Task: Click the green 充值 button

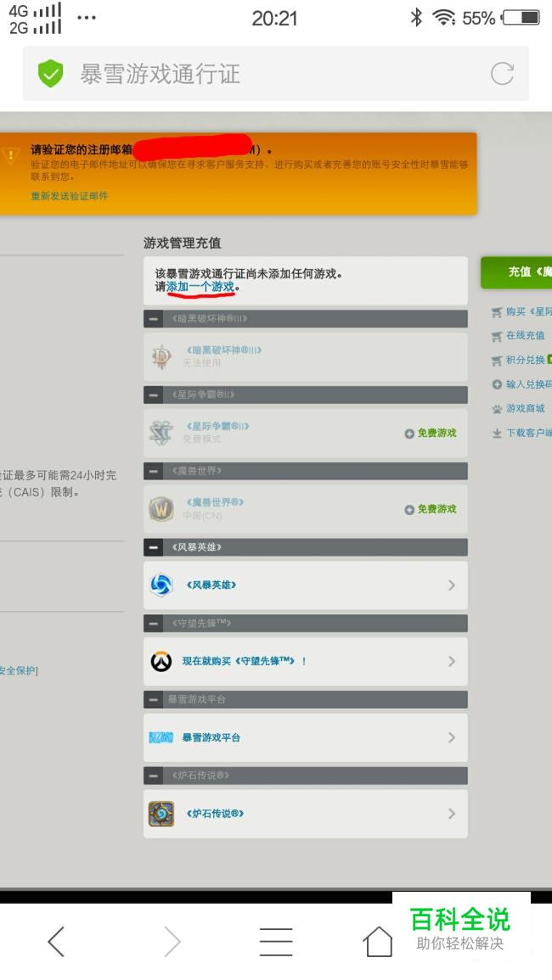Action: pyautogui.click(x=516, y=272)
